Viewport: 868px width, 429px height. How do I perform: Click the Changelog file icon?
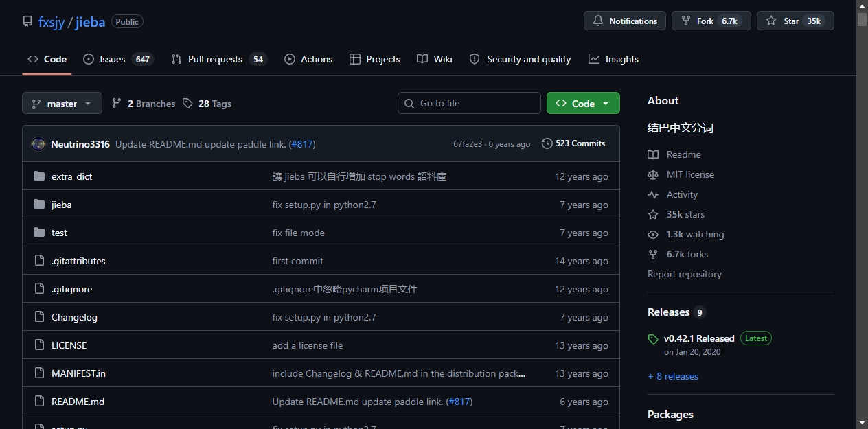point(39,317)
